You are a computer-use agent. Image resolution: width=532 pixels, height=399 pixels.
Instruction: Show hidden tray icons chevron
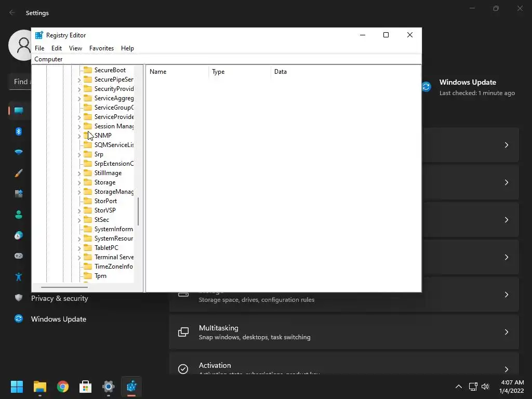458,387
